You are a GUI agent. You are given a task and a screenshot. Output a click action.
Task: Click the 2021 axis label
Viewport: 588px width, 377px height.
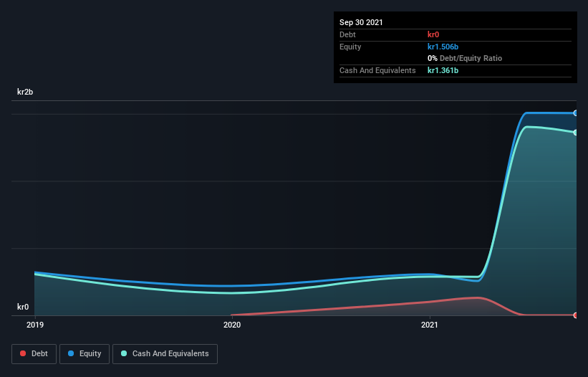[x=430, y=325]
